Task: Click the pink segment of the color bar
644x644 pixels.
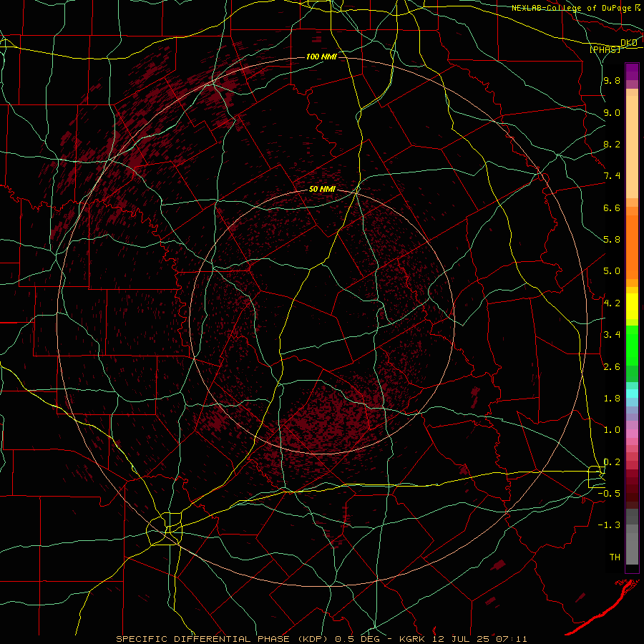Action: [x=632, y=434]
